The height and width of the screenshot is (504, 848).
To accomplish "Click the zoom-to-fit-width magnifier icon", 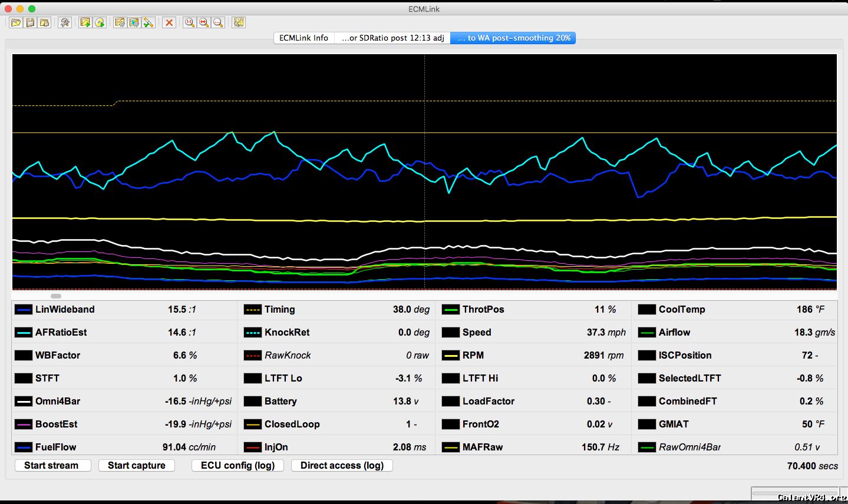I will (204, 22).
